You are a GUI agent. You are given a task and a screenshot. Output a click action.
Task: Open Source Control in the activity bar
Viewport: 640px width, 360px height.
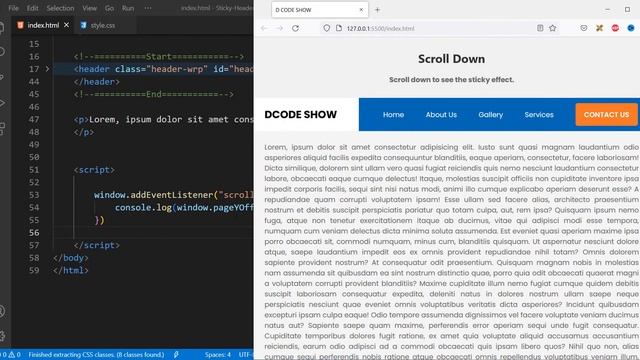(x=2, y=77)
